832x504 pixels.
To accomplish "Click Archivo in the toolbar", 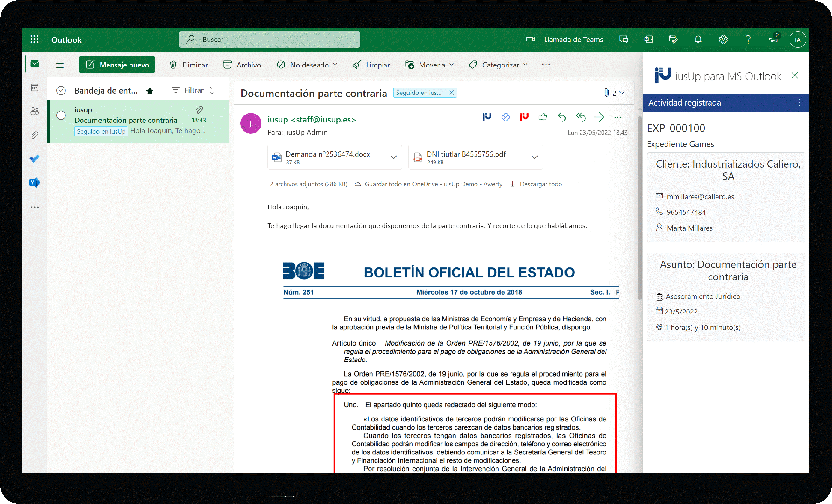I will pos(242,65).
